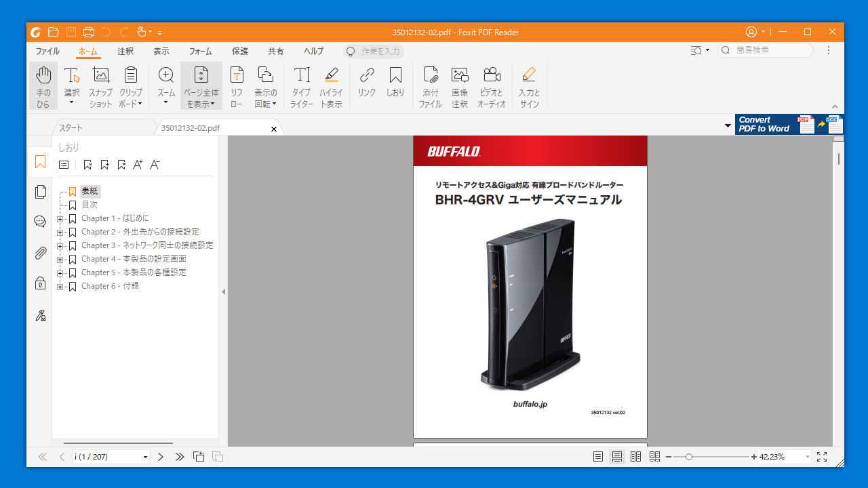Open the file folder icon
The width and height of the screenshot is (868, 488).
click(x=54, y=32)
